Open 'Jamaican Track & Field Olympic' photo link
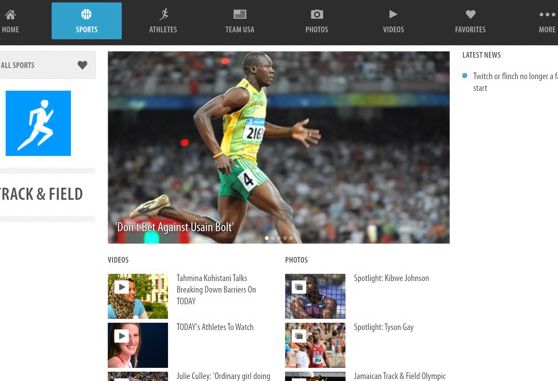 [399, 376]
